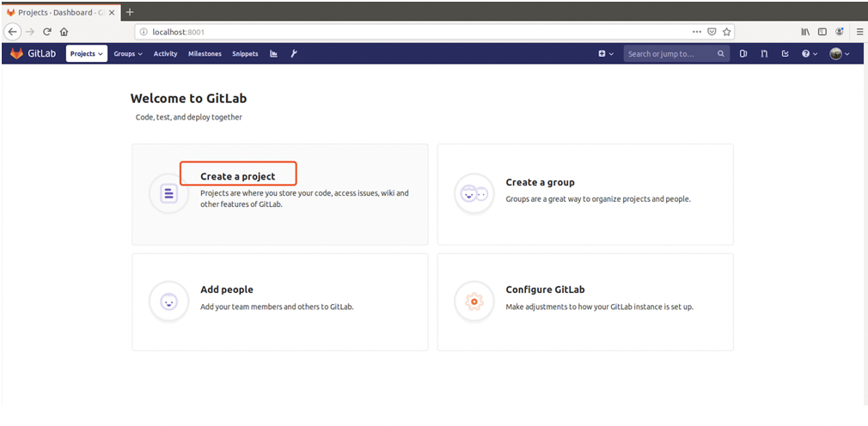
Task: Reload the page
Action: [47, 32]
